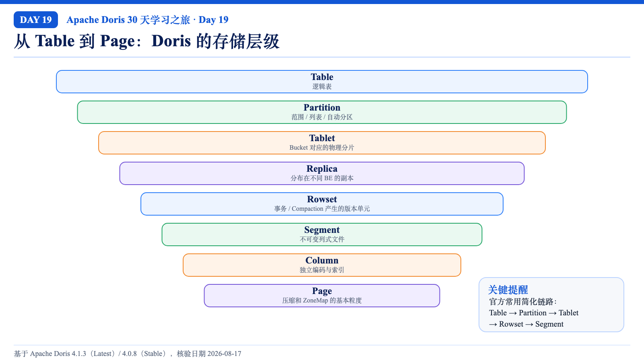Click the line "Table → Partition → Tablet"
Viewport: 644px width, 362px height.
click(534, 313)
